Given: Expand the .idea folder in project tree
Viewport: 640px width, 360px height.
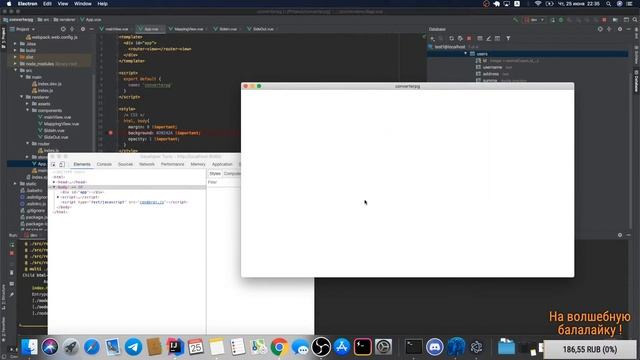Looking at the screenshot, I should pos(16,44).
